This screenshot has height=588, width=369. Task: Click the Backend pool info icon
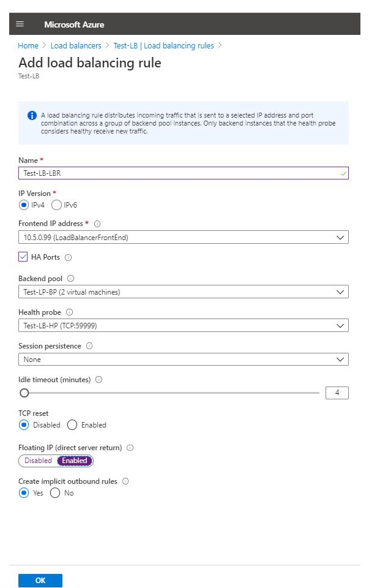(x=70, y=279)
